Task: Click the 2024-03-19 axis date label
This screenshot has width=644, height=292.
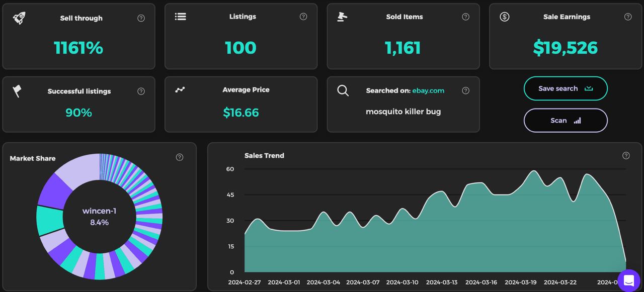Action: click(x=521, y=282)
